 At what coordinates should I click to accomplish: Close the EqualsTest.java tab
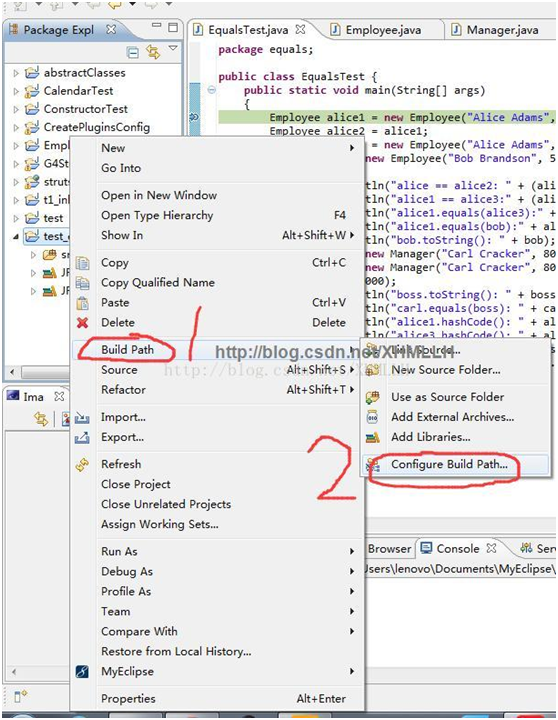click(300, 29)
